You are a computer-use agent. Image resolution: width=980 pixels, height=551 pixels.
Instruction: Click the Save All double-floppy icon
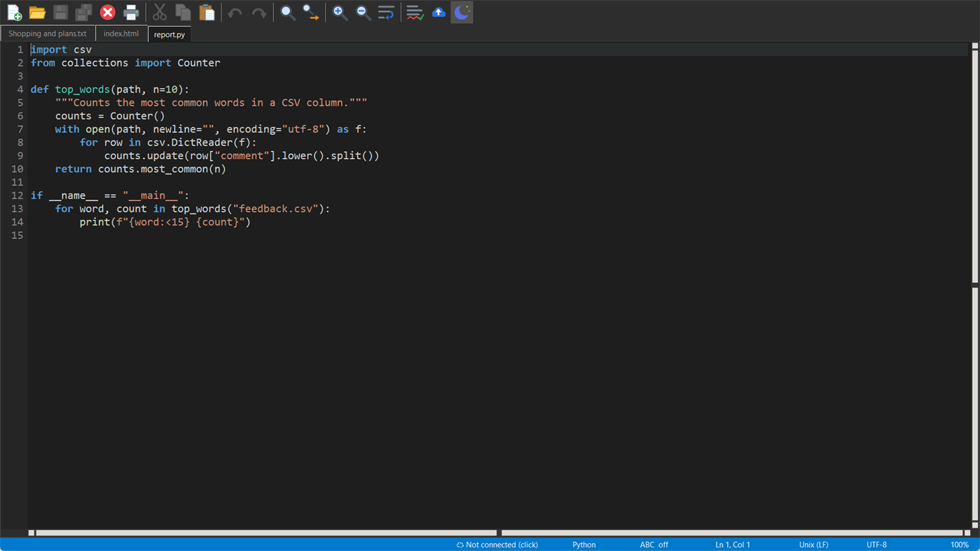(x=83, y=13)
